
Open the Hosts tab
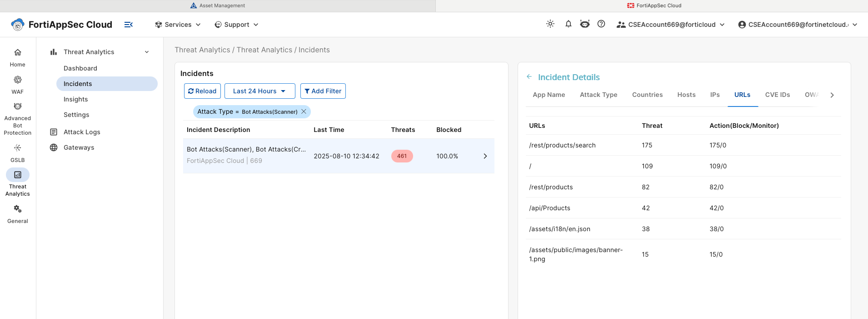coord(686,95)
